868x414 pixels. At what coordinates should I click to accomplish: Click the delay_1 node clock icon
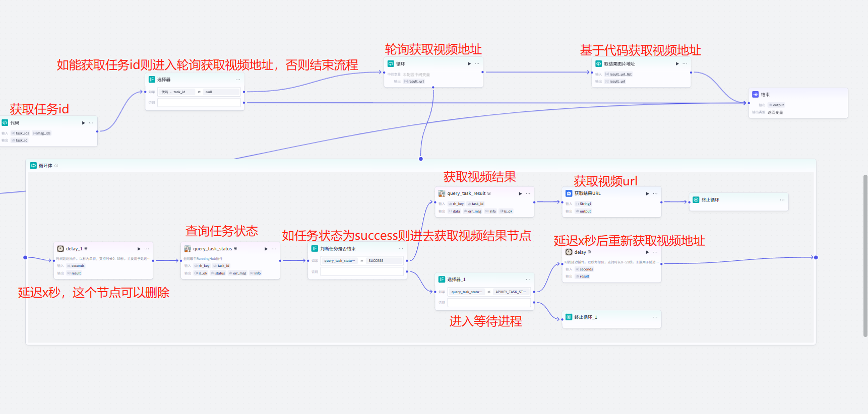[60, 249]
